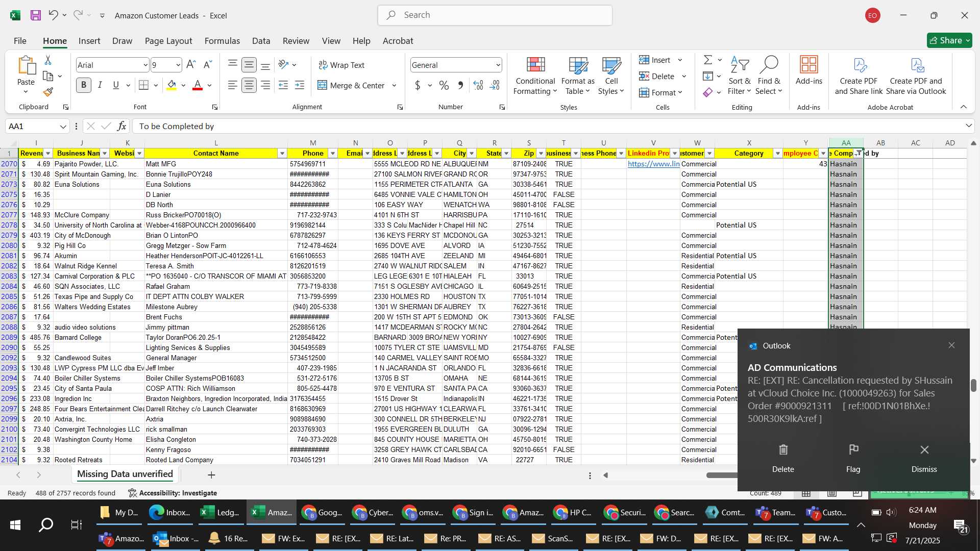Dismiss the Outlook notification
Image resolution: width=980 pixels, height=551 pixels.
pos(924,458)
